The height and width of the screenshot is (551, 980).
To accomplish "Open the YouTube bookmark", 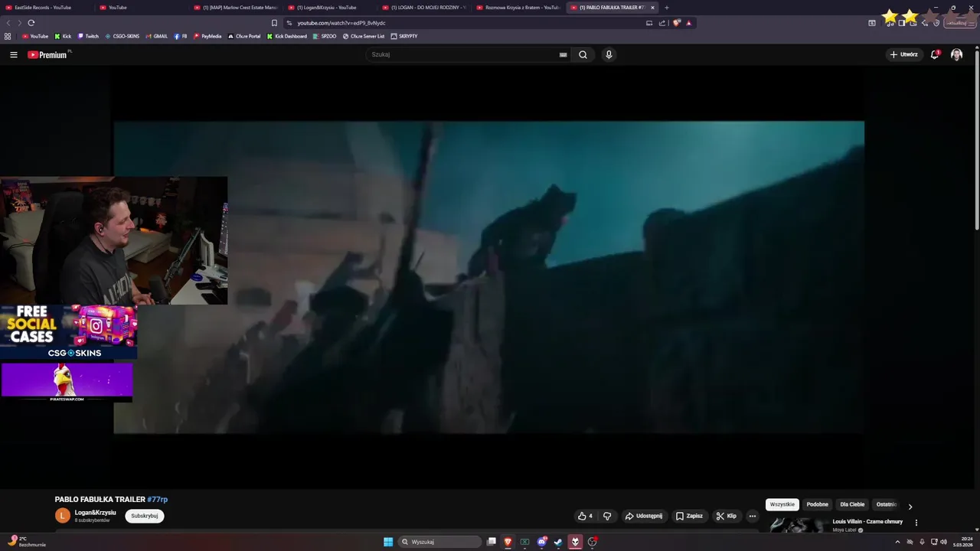I will [x=35, y=36].
